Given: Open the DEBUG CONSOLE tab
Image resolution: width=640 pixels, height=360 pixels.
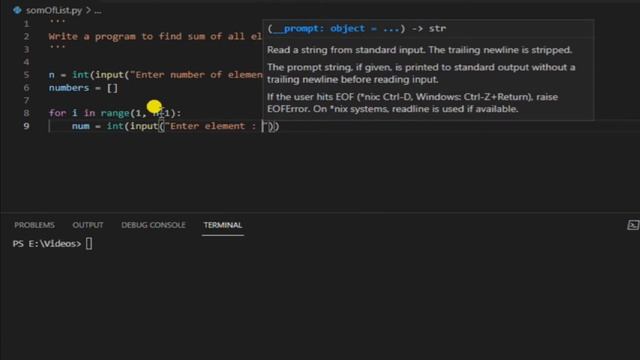Looking at the screenshot, I should tap(153, 225).
